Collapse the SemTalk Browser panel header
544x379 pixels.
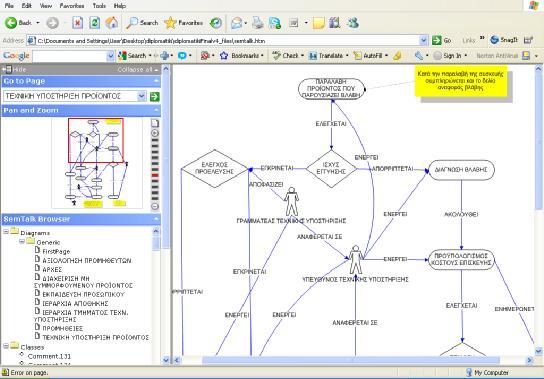tap(156, 219)
